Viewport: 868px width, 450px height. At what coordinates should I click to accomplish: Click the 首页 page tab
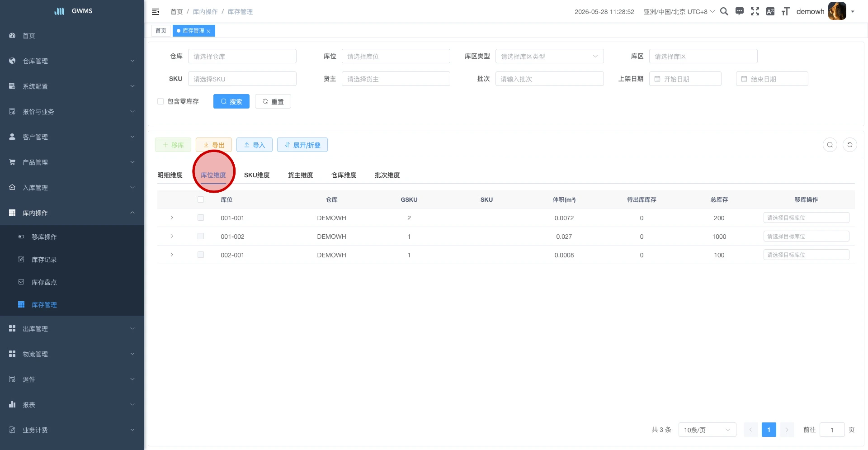coord(161,31)
